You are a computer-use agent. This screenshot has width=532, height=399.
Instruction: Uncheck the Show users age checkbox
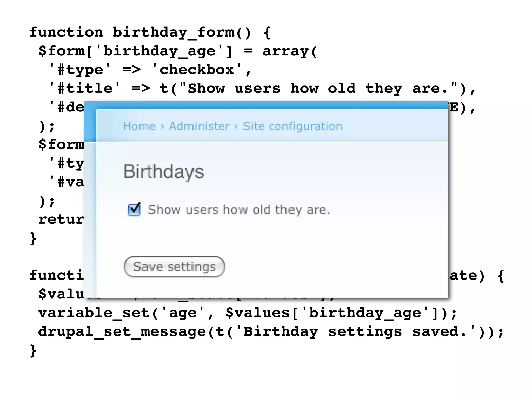[134, 209]
